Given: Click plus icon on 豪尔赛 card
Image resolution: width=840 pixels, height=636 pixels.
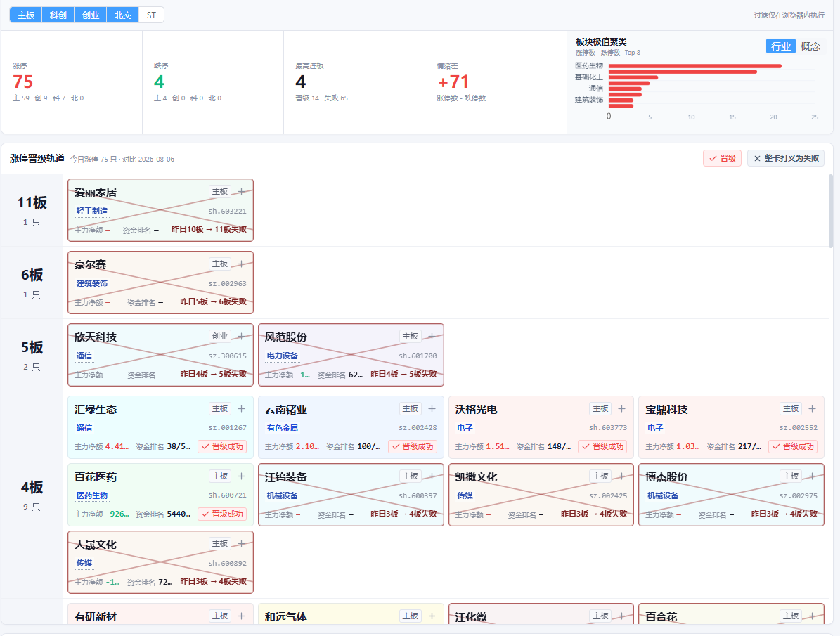Looking at the screenshot, I should pyautogui.click(x=241, y=264).
